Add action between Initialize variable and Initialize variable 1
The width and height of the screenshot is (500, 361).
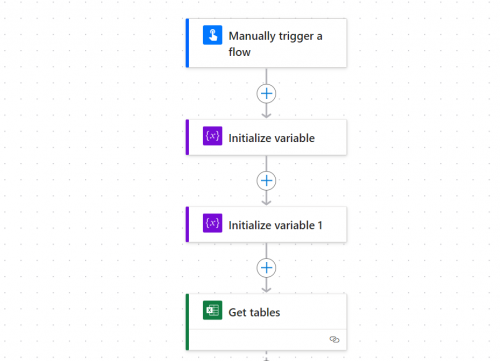pos(266,181)
